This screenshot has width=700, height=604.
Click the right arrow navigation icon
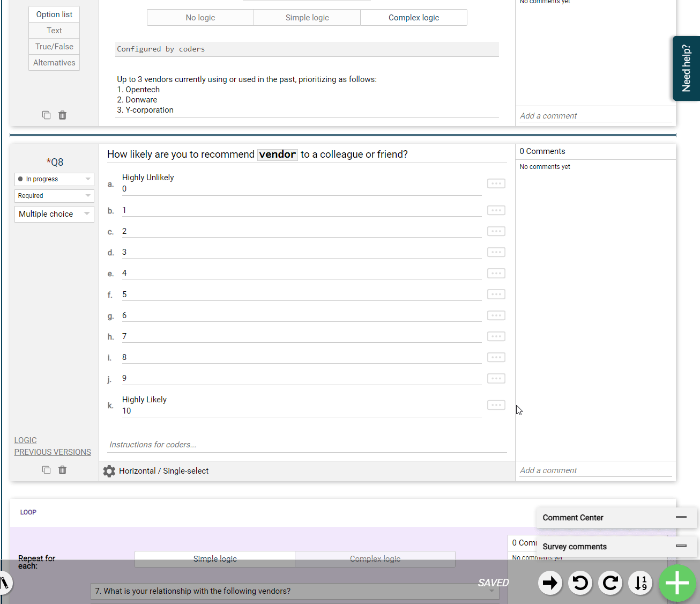pos(550,583)
